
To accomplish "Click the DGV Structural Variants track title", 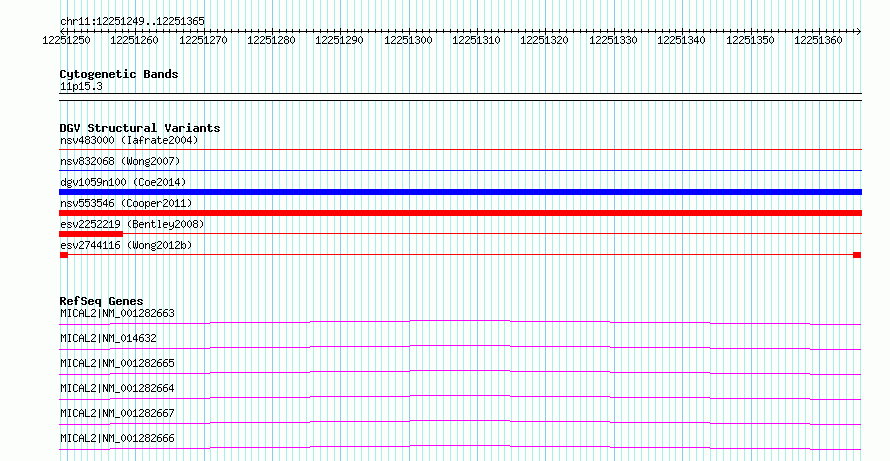I will (140, 128).
